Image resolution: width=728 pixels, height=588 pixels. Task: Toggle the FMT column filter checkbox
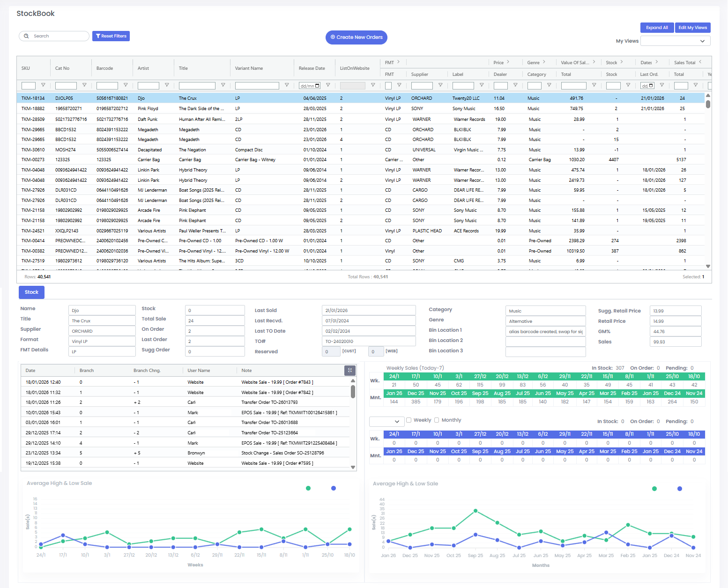click(388, 86)
